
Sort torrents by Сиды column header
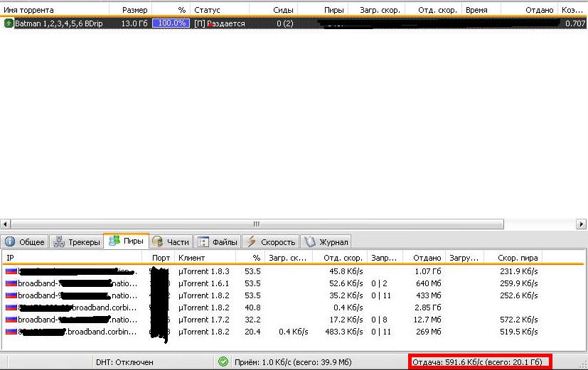(273, 10)
